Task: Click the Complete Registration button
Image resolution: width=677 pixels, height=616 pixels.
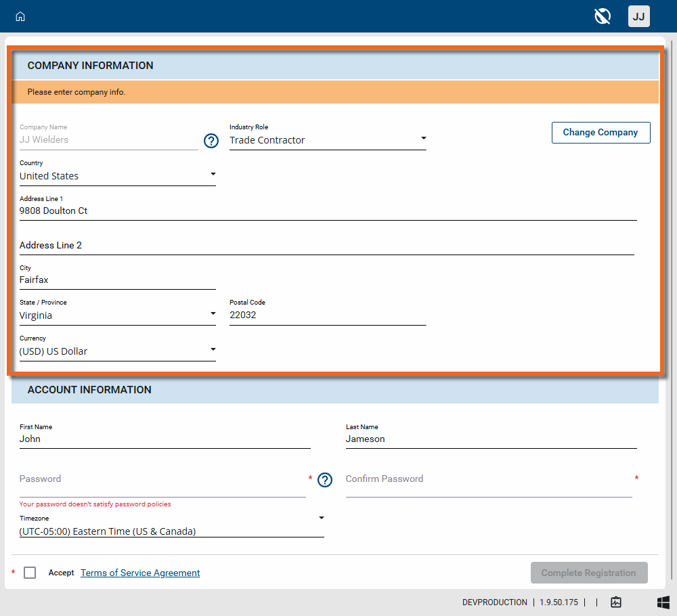Action: coord(588,573)
